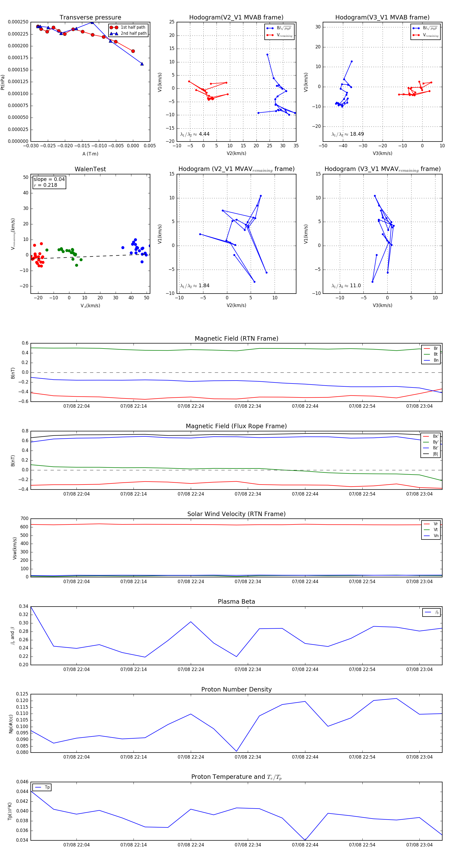This screenshot has width=473, height=868.
Task: Click the 'Solar Wind Velocity (RTN Frame)' title
Action: [x=236, y=514]
